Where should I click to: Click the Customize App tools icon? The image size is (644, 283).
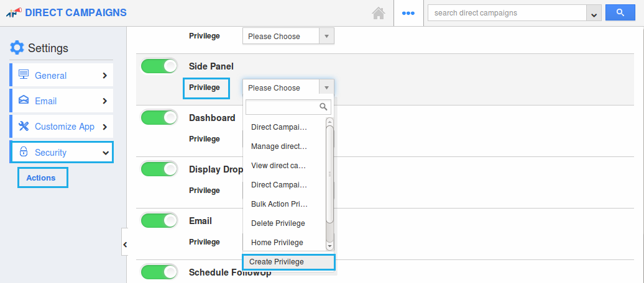point(24,127)
